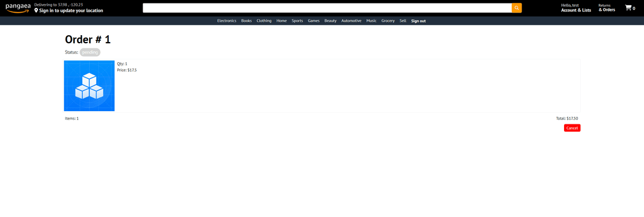Select the Electronics category
This screenshot has width=644, height=217.
(227, 21)
